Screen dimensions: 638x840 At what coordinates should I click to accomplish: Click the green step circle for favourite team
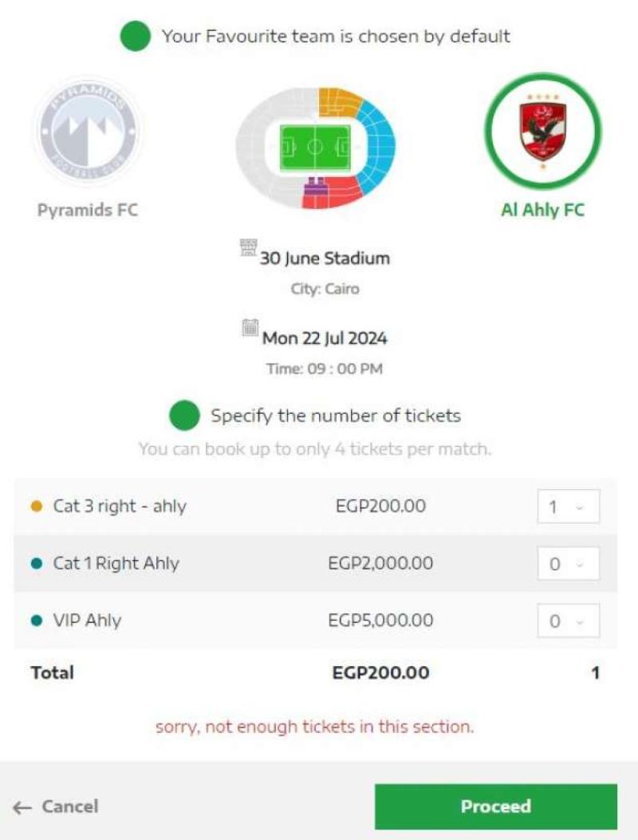pyautogui.click(x=135, y=37)
